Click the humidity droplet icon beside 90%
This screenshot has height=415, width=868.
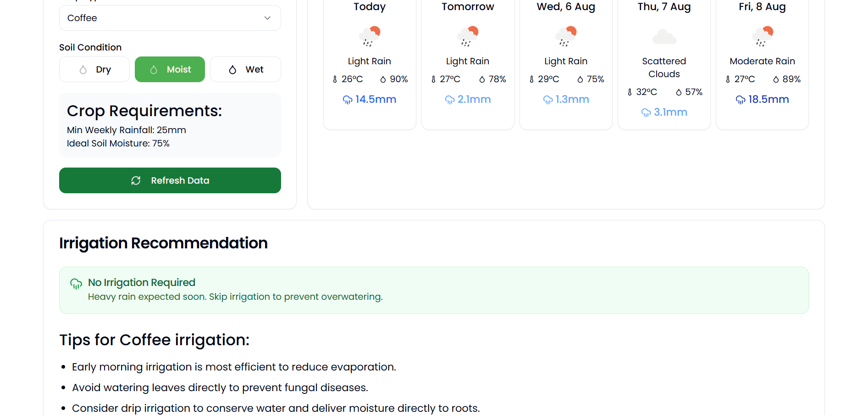(383, 79)
